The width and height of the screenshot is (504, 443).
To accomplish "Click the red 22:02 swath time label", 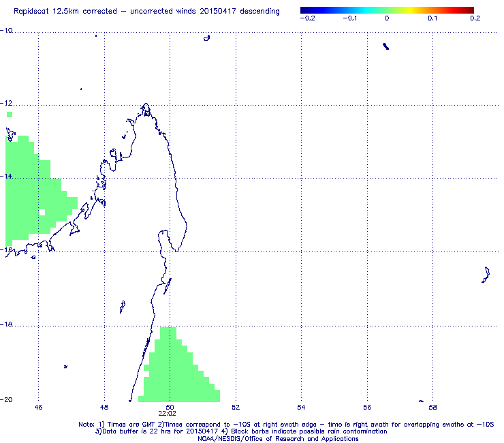I will click(167, 414).
